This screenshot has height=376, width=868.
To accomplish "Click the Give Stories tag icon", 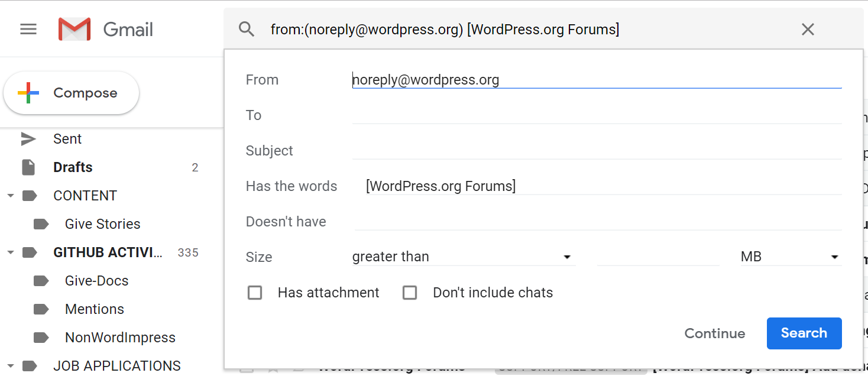I will (41, 224).
